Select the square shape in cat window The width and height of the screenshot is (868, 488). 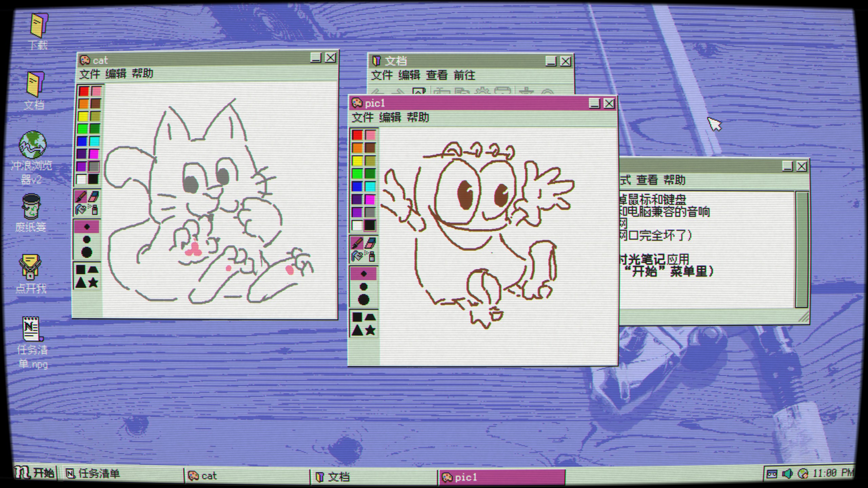81,269
